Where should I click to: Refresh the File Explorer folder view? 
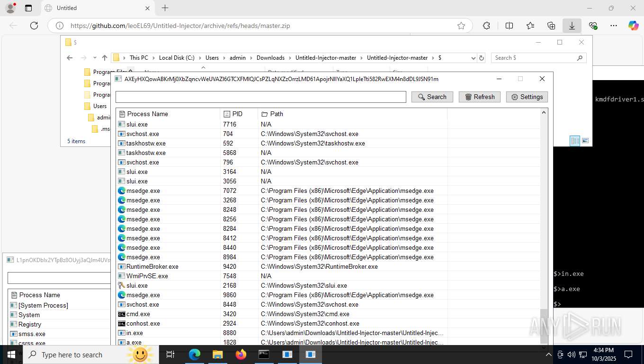pyautogui.click(x=482, y=58)
